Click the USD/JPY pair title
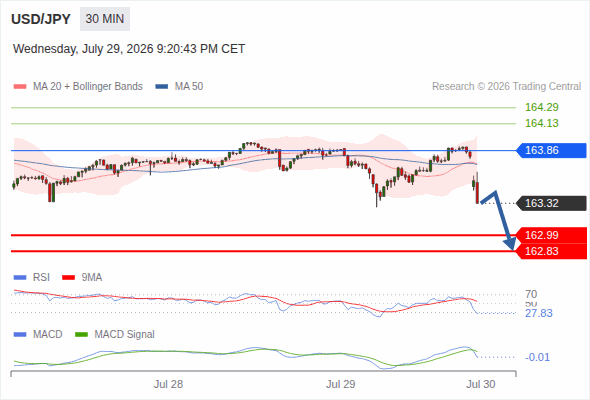 pos(41,19)
